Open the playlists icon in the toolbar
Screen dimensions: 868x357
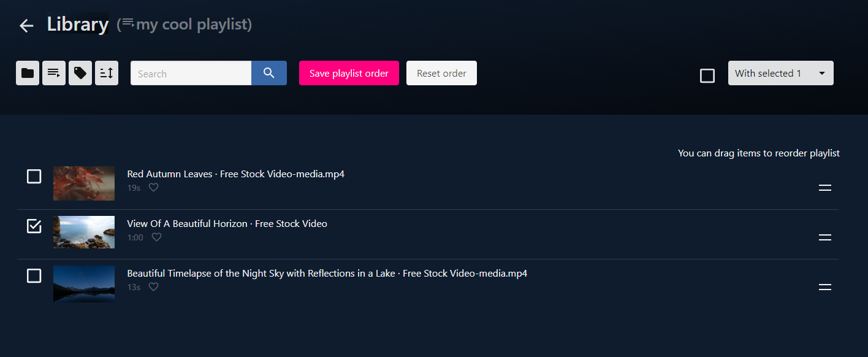(54, 73)
